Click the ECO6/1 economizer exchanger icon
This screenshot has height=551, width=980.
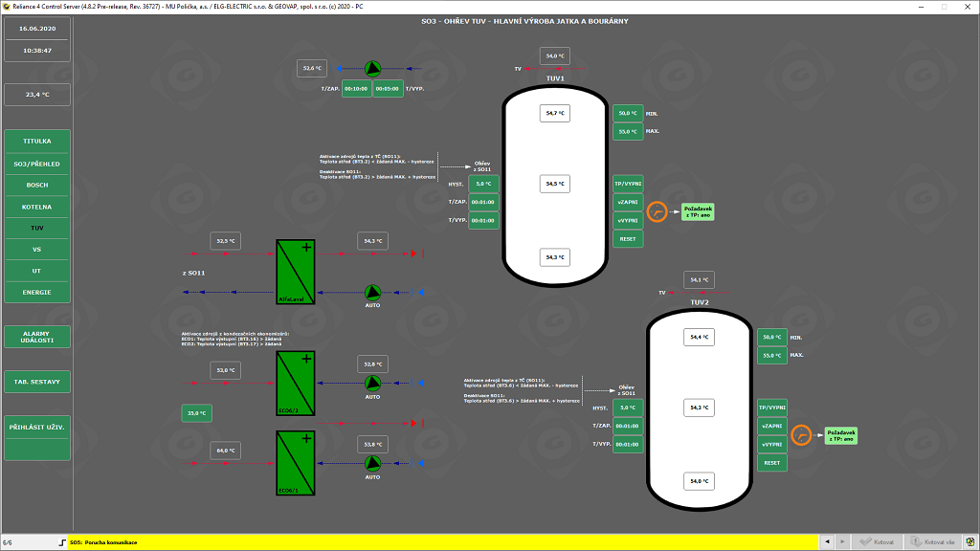[296, 463]
